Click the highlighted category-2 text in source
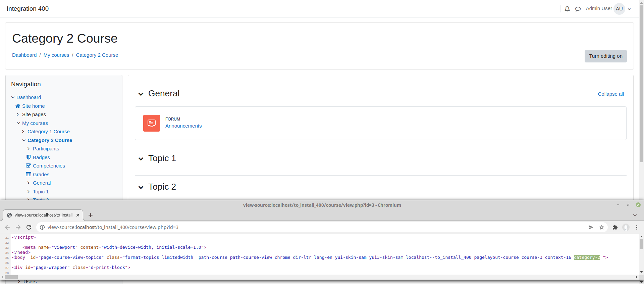The image size is (644, 284). (587, 257)
